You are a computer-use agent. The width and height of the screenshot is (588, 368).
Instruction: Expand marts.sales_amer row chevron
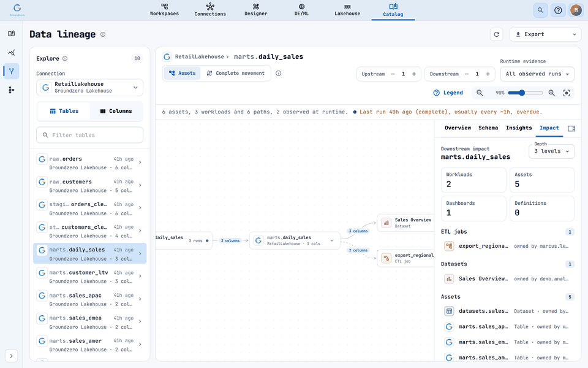[140, 344]
